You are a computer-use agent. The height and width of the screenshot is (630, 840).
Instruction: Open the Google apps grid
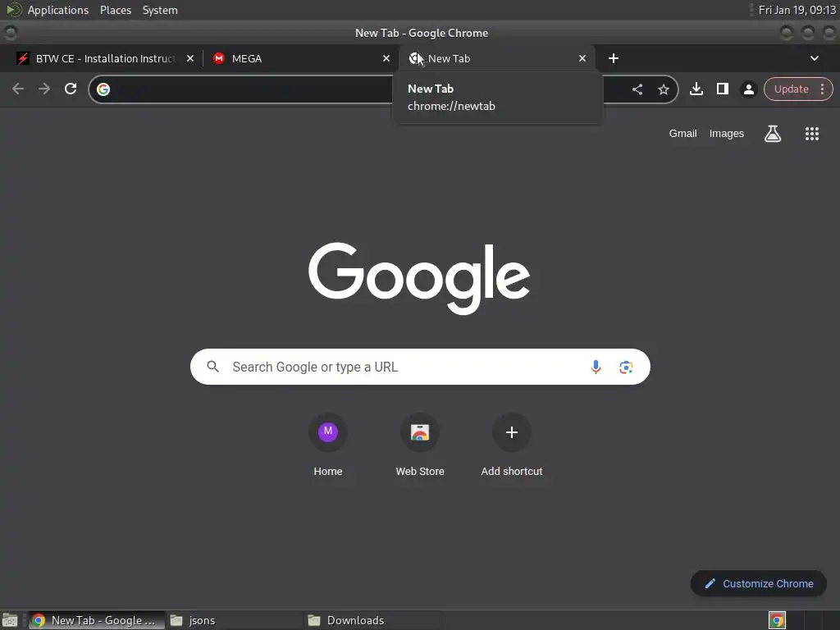(x=811, y=134)
